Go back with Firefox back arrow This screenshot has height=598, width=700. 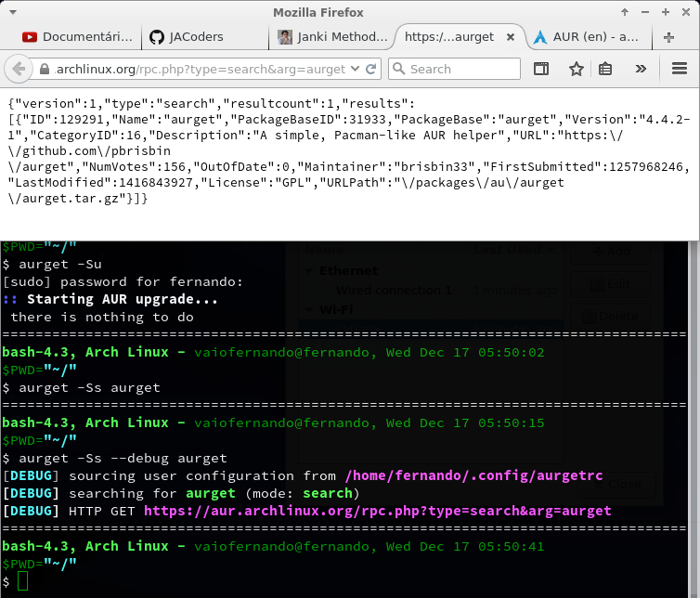[x=19, y=70]
